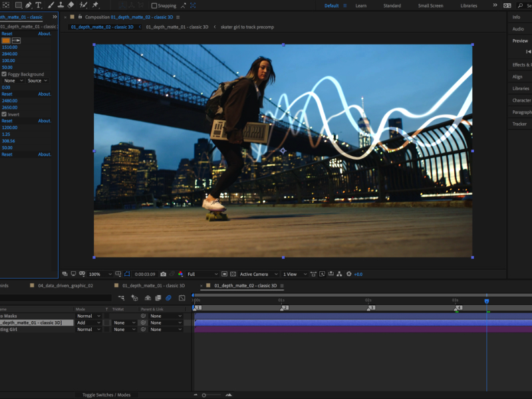Open the Add blending mode dropdown
The height and width of the screenshot is (399, 532).
(88, 323)
